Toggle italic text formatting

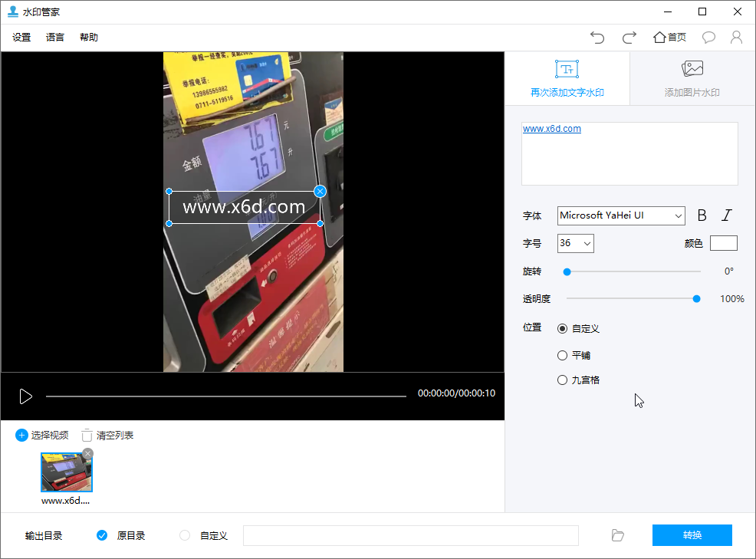point(726,215)
